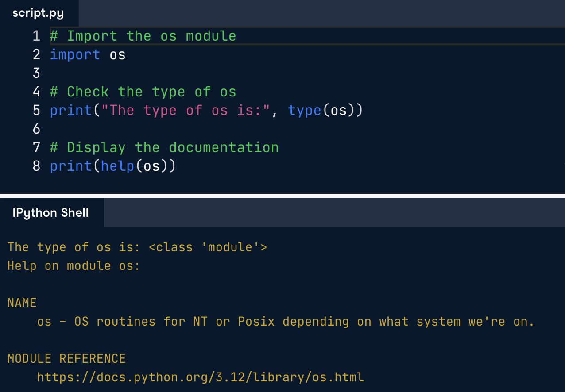The image size is (565, 392).
Task: Click the "# Check the type of os" comment
Action: pos(143,92)
